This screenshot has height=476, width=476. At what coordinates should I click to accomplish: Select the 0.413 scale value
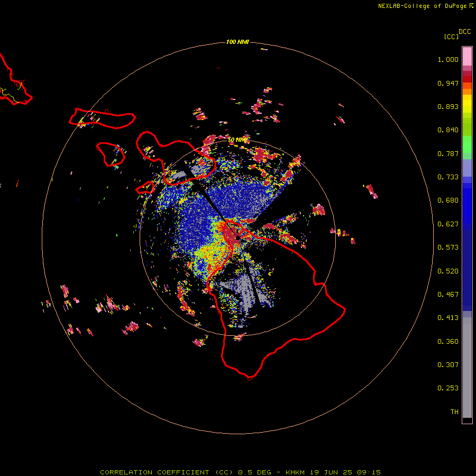tap(448, 318)
